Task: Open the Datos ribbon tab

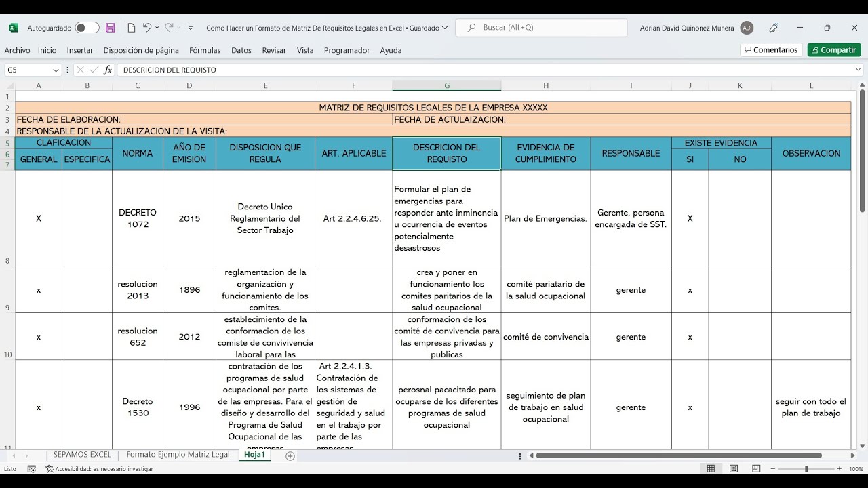Action: pyautogui.click(x=241, y=50)
